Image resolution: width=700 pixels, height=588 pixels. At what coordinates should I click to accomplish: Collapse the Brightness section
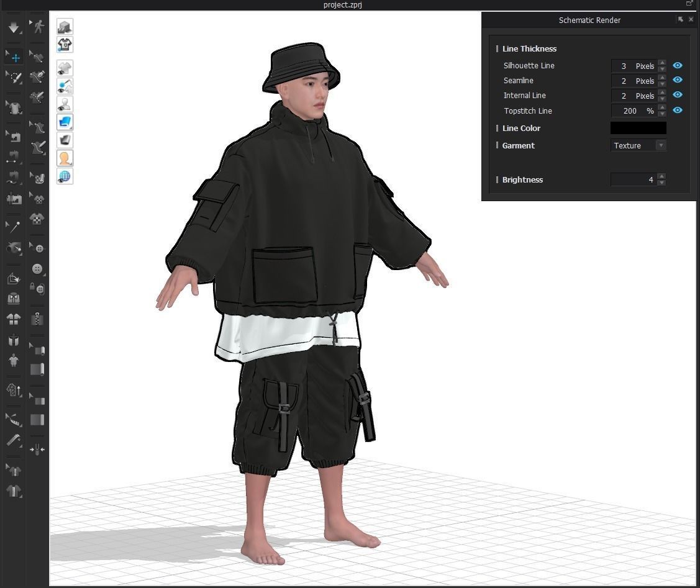click(x=498, y=179)
